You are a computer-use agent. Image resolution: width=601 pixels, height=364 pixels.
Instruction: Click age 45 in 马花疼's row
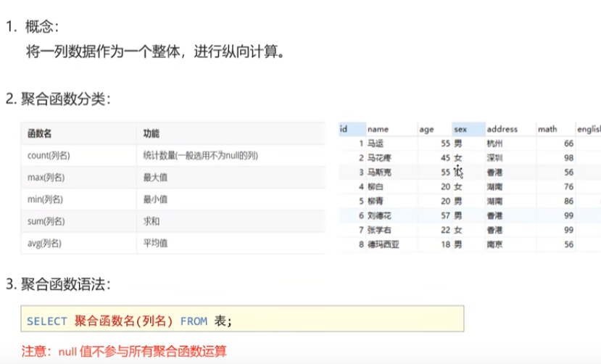tap(445, 158)
